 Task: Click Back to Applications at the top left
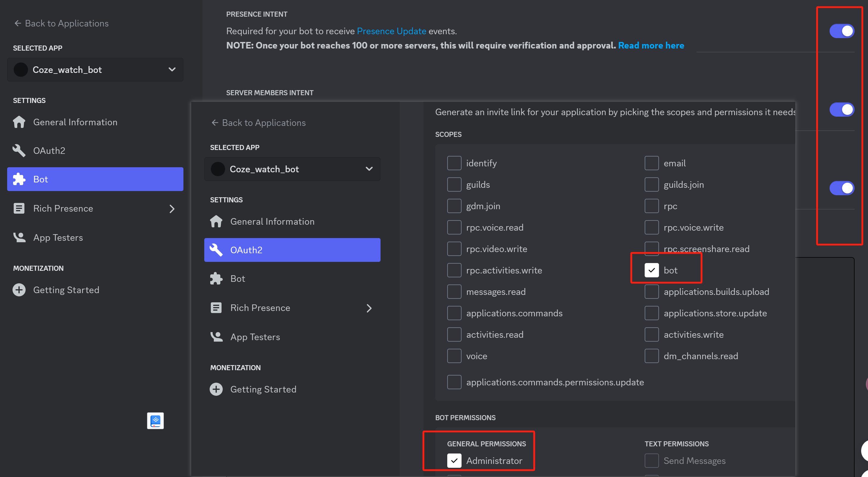(61, 23)
